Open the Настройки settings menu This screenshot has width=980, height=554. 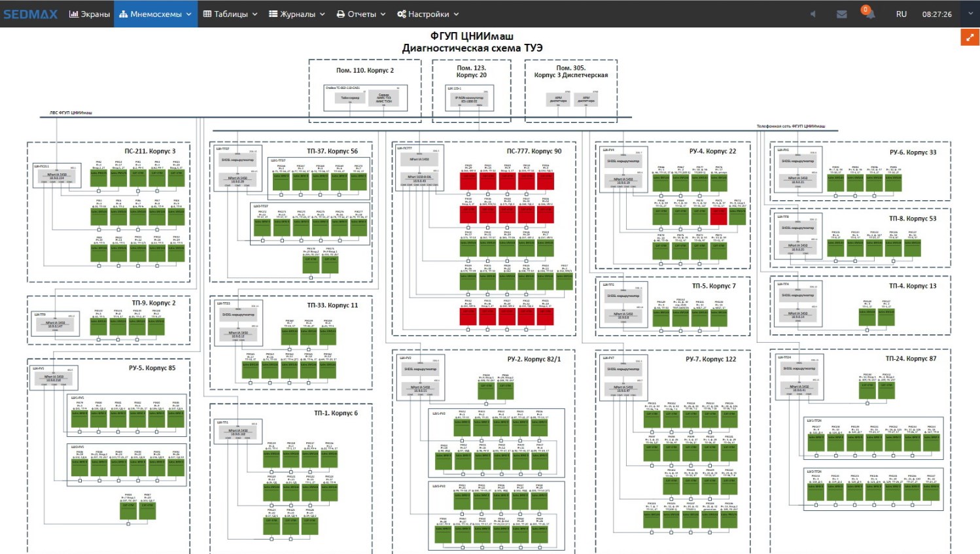(x=428, y=14)
